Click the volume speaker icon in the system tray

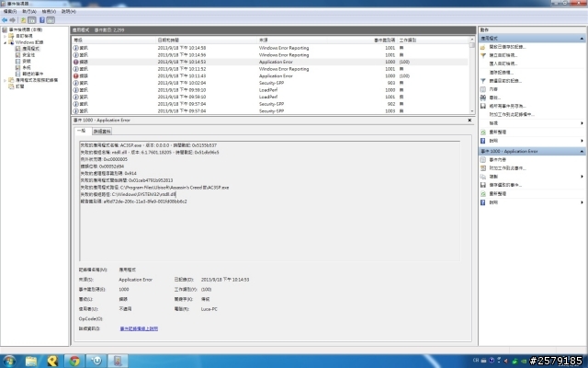click(506, 361)
